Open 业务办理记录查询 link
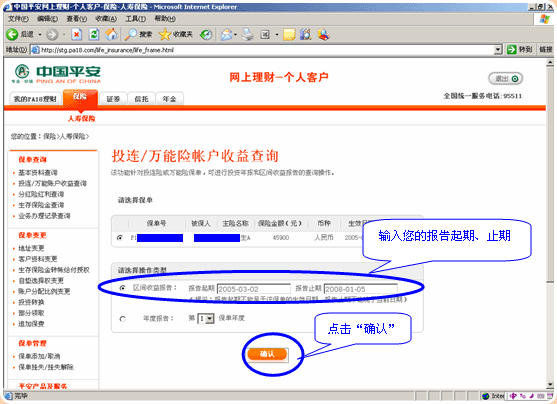Screen dimensions: 557x404 (x=44, y=216)
